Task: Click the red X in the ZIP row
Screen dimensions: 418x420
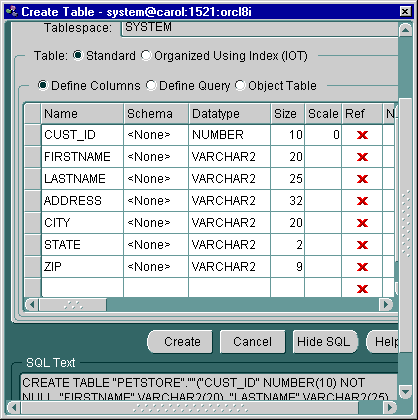Action: click(362, 267)
